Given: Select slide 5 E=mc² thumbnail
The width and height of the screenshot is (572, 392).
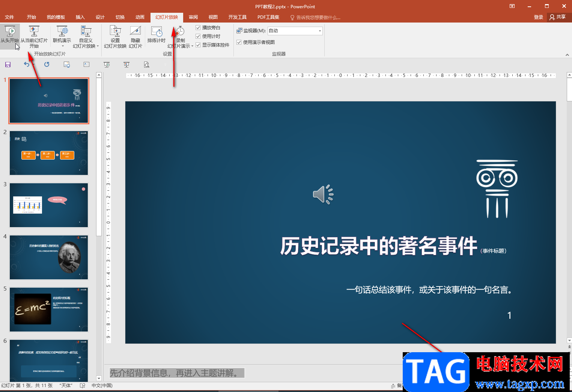Looking at the screenshot, I should click(x=49, y=309).
